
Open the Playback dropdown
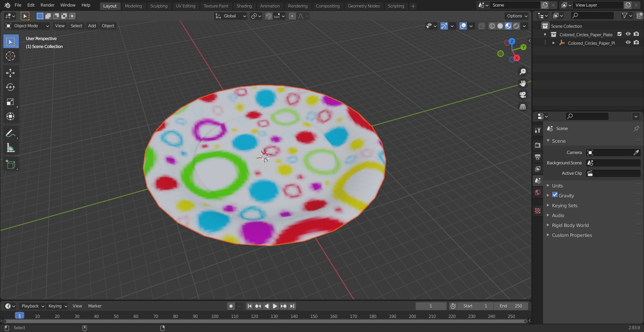(x=32, y=306)
